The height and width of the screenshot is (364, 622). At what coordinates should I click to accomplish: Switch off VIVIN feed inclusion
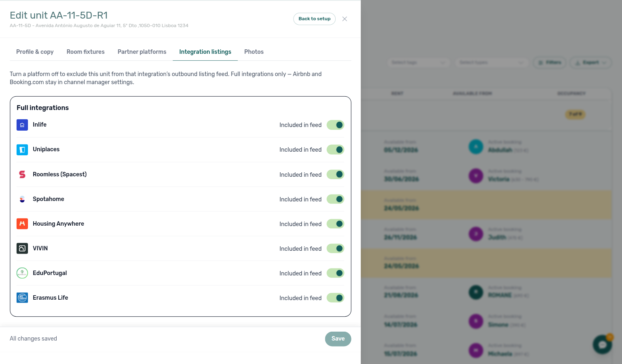[x=336, y=248]
